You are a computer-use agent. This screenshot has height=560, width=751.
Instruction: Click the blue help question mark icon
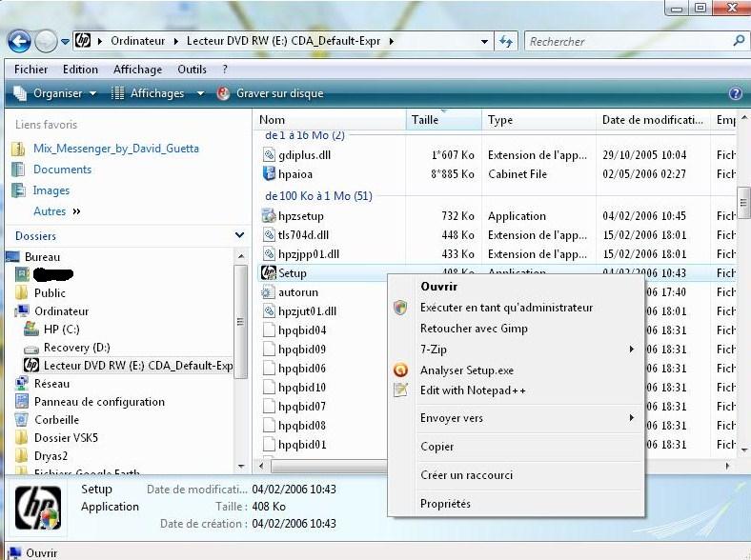click(x=735, y=93)
